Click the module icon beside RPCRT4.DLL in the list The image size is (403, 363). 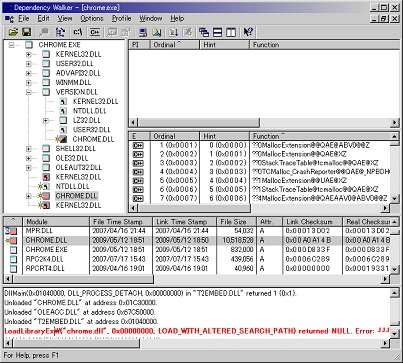[13, 268]
